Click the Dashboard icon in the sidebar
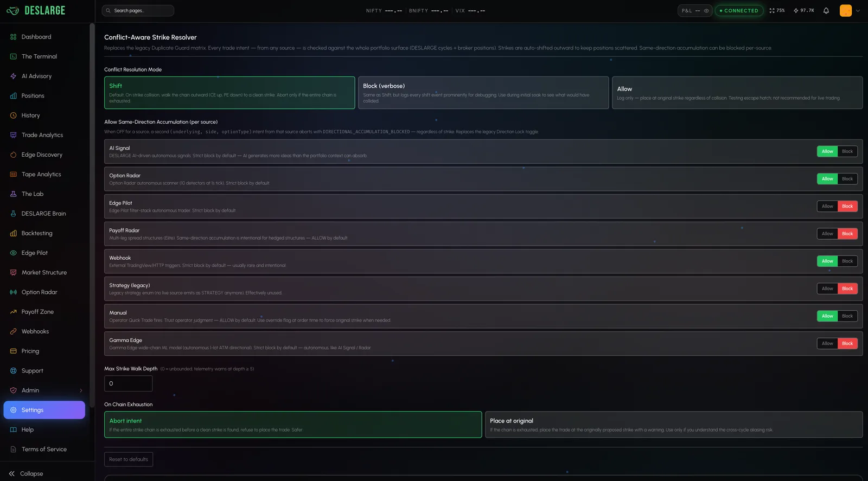Image resolution: width=868 pixels, height=481 pixels. coord(14,37)
